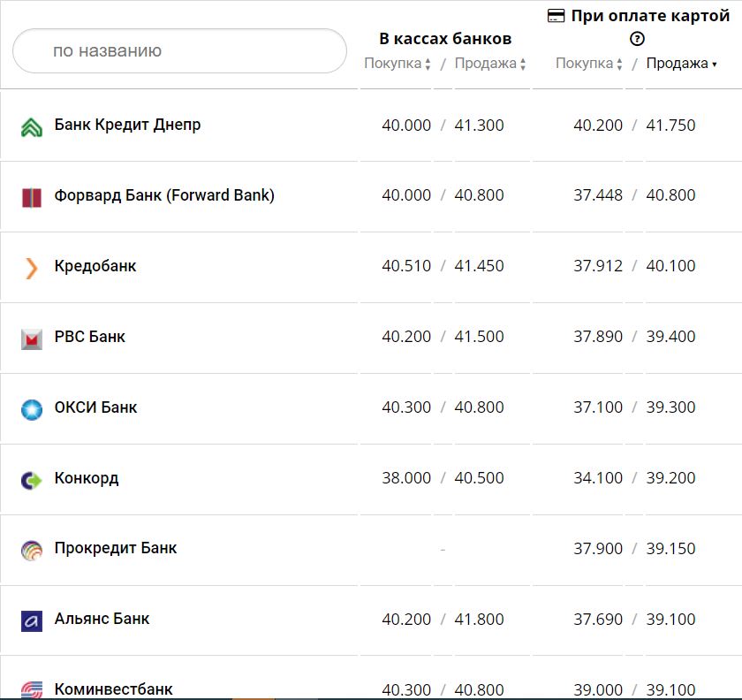This screenshot has width=742, height=700.
Task: Click the help question mark icon
Action: click(x=638, y=39)
